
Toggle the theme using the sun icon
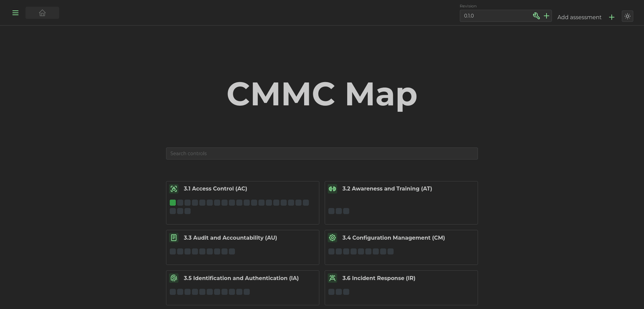(628, 16)
